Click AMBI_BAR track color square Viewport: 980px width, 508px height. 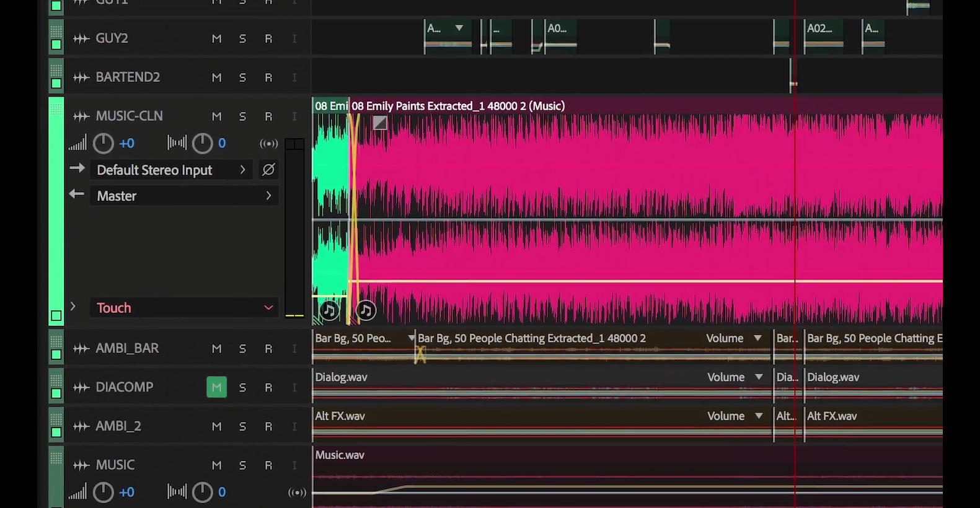click(x=56, y=355)
